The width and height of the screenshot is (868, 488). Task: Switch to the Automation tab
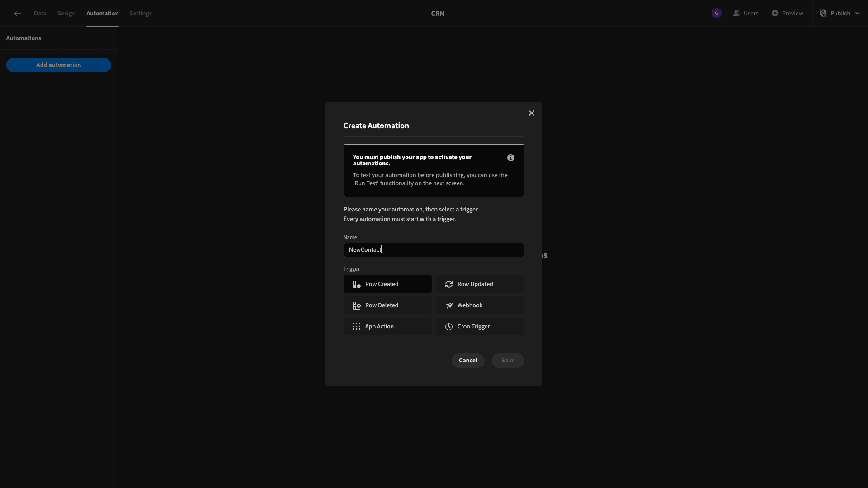click(x=103, y=13)
